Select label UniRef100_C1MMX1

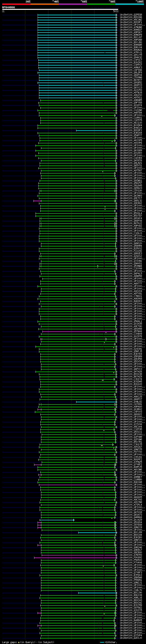coord(131,118)
